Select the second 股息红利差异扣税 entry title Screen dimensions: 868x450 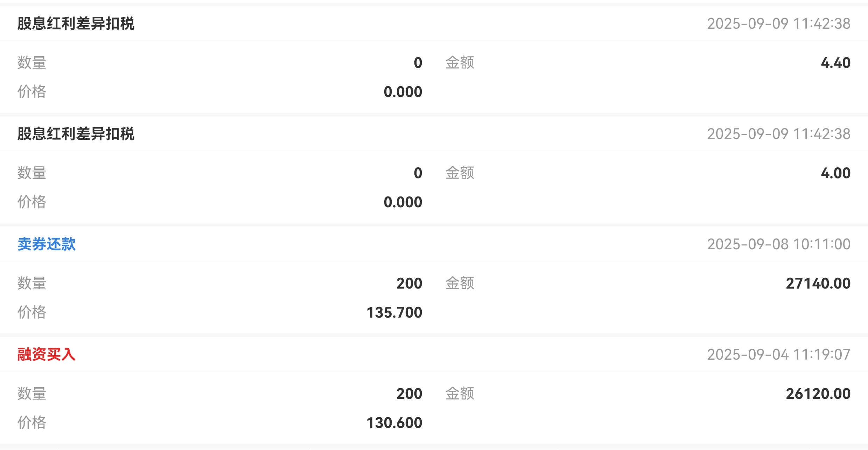[76, 134]
